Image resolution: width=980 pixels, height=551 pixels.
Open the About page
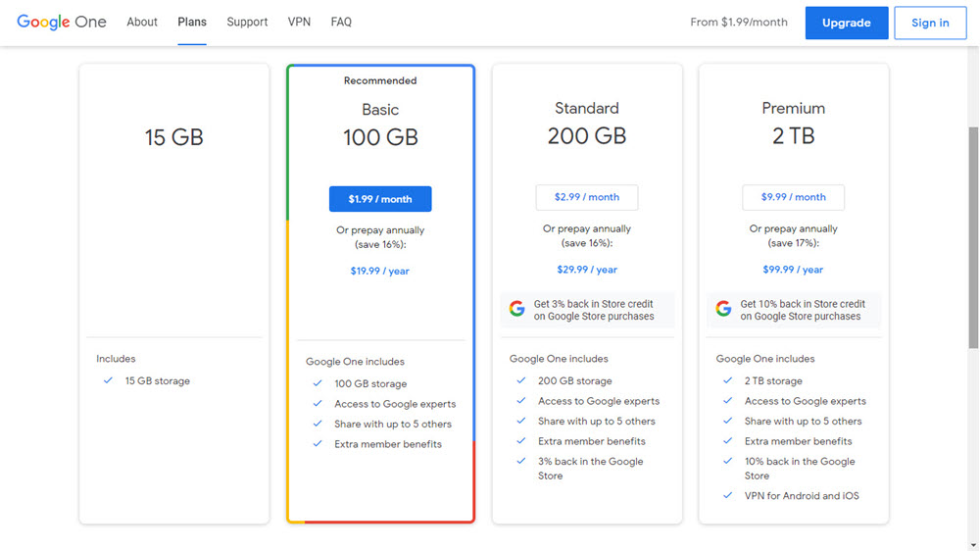[x=142, y=22]
